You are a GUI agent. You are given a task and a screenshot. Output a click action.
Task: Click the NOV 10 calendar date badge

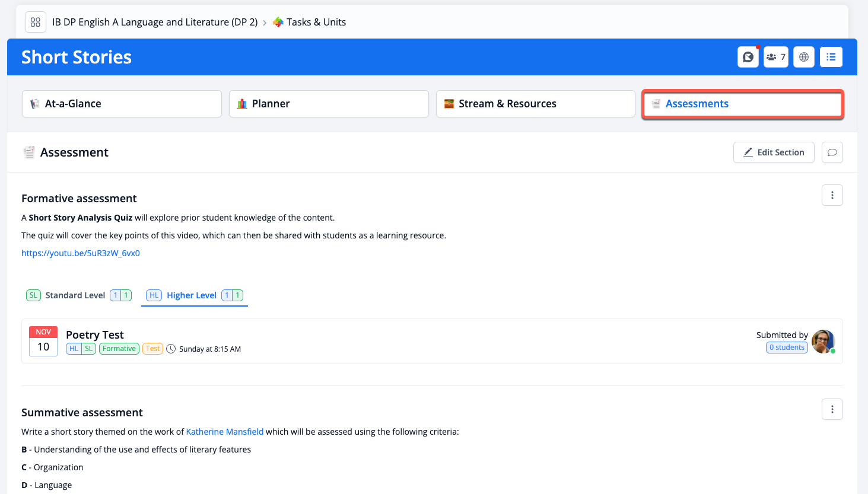click(43, 341)
